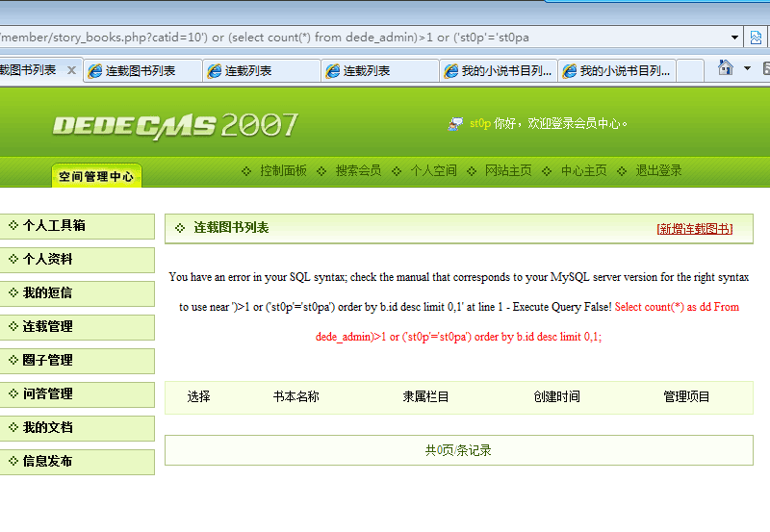Image resolution: width=770 pixels, height=532 pixels.
Task: Switch to the first 我的小说书目列 tab
Action: tap(499, 71)
